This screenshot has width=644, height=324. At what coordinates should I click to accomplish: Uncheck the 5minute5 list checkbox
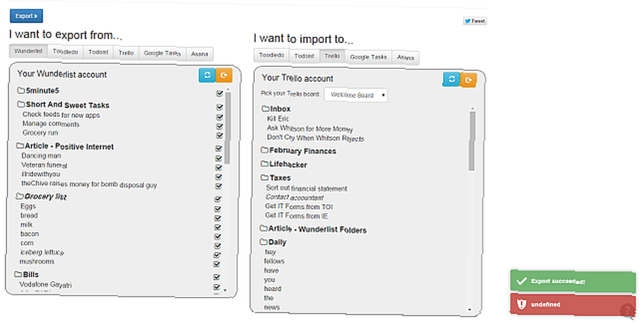220,93
